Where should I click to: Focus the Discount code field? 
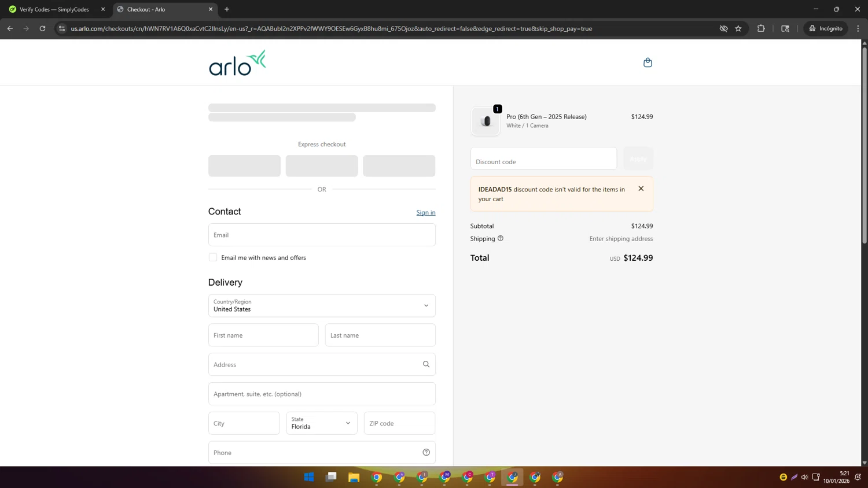click(x=543, y=158)
